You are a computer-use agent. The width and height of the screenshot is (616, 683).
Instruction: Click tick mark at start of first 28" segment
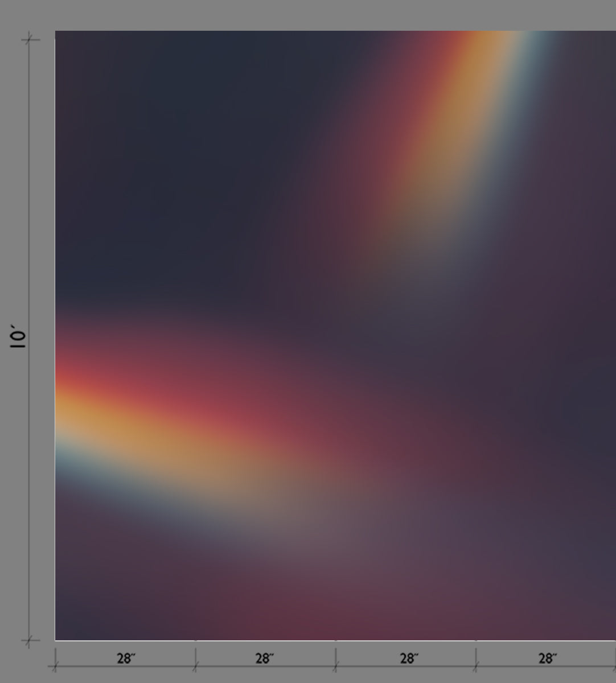[55, 666]
